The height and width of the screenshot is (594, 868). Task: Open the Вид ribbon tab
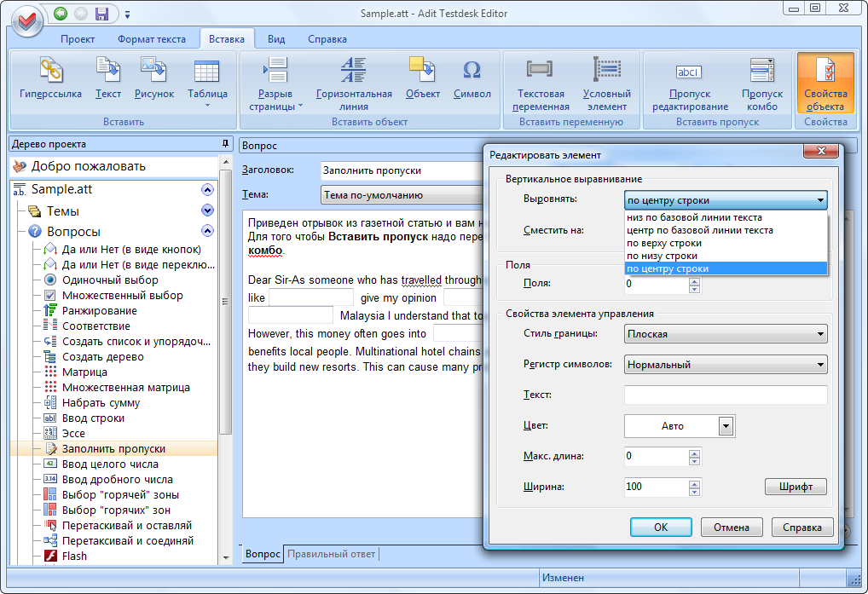(x=276, y=39)
